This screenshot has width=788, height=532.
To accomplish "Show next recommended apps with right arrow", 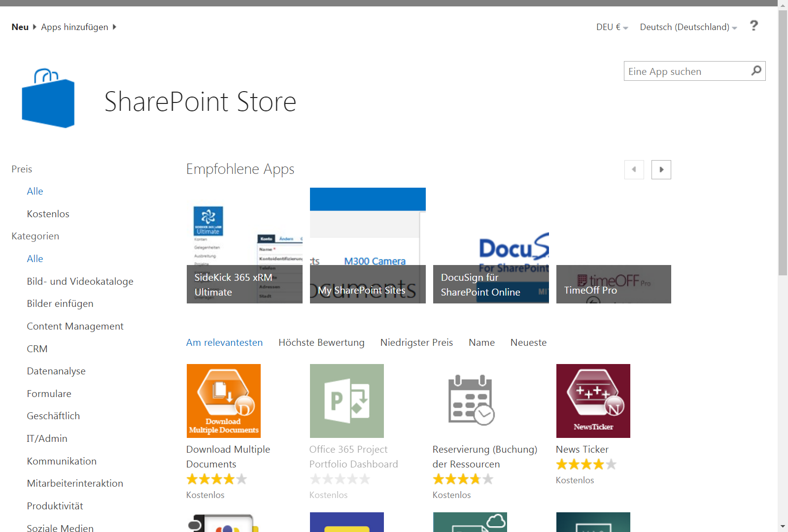I will point(661,169).
